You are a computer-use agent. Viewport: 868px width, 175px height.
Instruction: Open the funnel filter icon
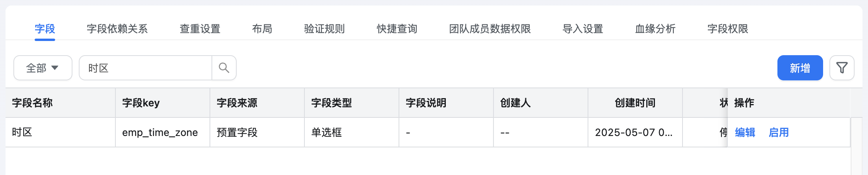[842, 68]
